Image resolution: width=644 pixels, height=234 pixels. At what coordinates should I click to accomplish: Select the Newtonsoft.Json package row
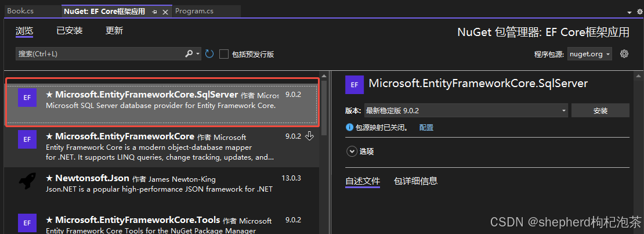(162, 187)
